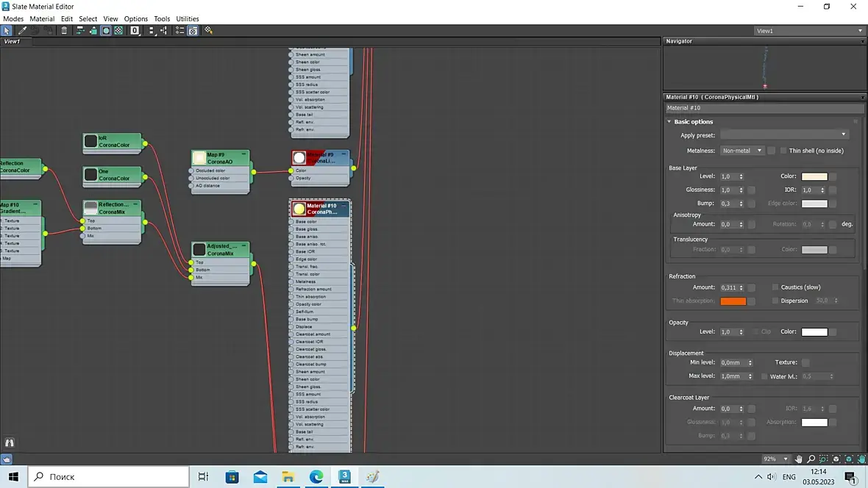Click map slot next to Clearcoat Amount
Screen dimensions: 868x488
click(751, 409)
